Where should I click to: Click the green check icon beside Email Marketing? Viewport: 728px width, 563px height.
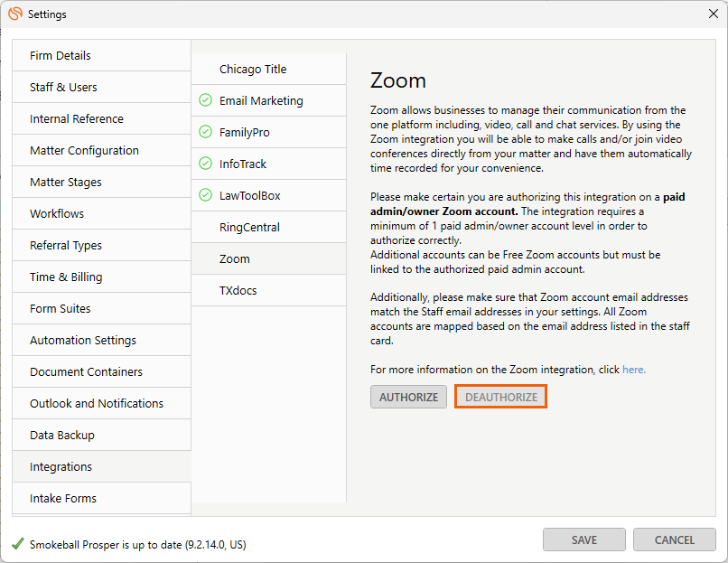(205, 100)
